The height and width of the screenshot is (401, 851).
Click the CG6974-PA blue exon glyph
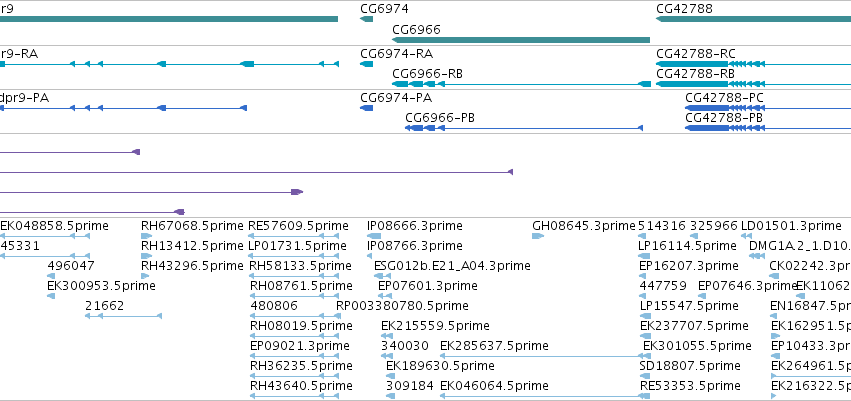pyautogui.click(x=366, y=108)
